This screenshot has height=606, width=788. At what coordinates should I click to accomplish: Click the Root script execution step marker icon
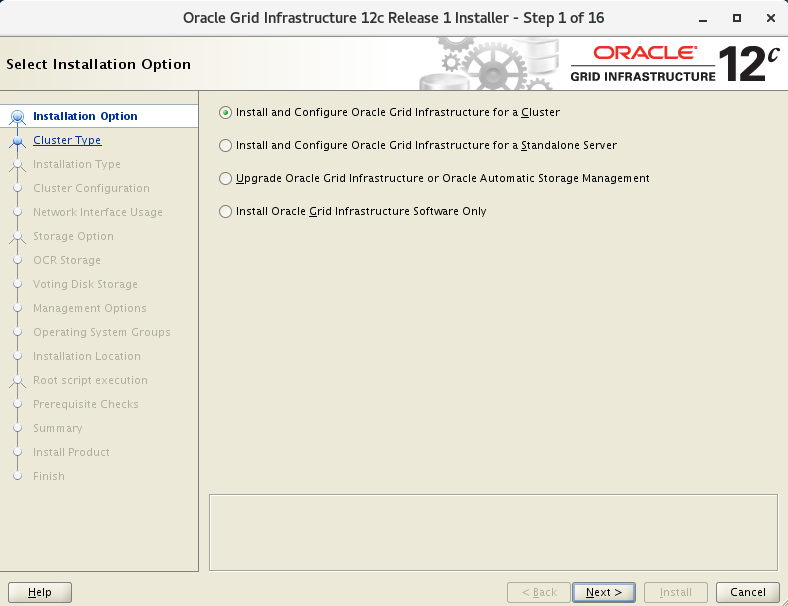coord(18,381)
